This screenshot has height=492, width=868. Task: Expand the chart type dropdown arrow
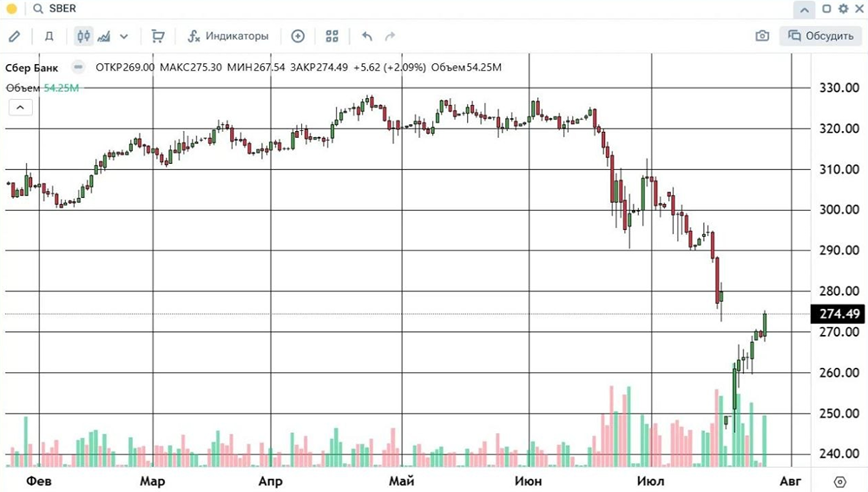[124, 36]
